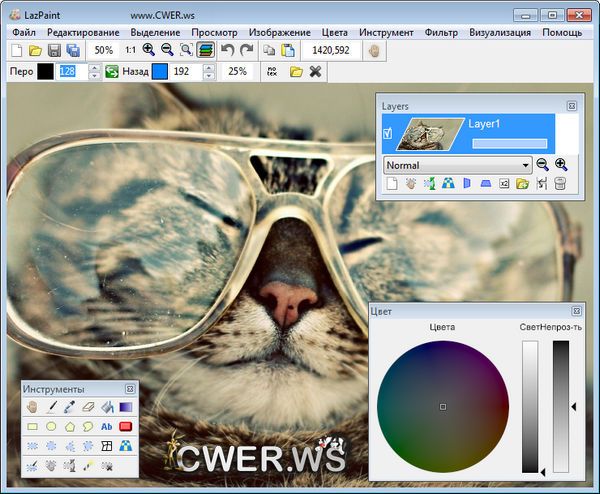Select the Layer1 thumbnail
The height and width of the screenshot is (494, 600).
pyautogui.click(x=429, y=132)
